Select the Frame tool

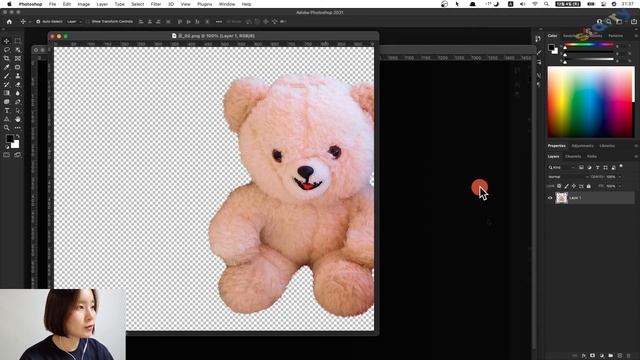(18, 58)
